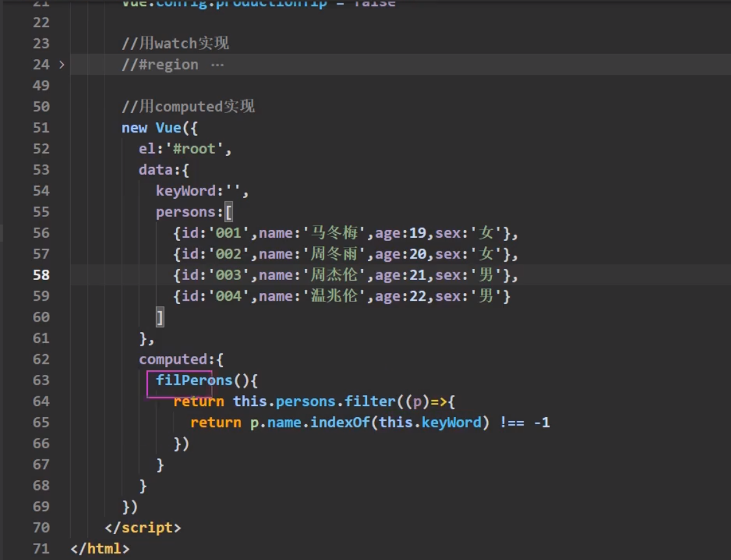Click the '</html>' closing tag

[100, 549]
